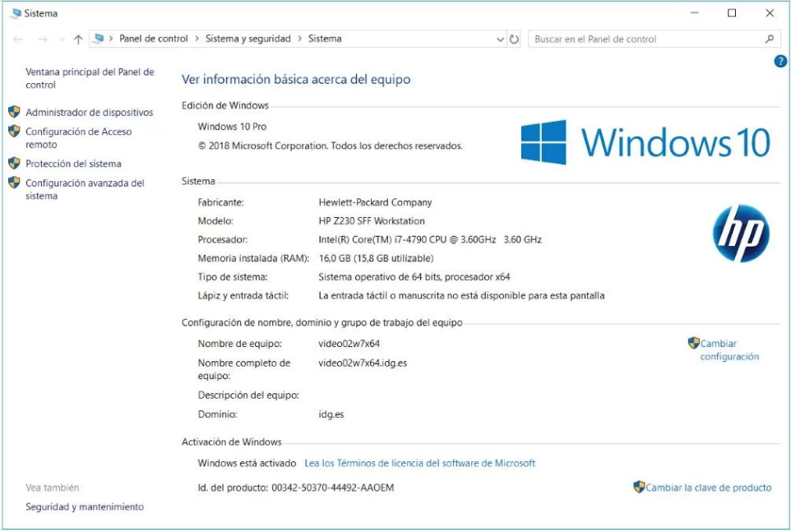Click the heading Ver información básica acerca del equipo

tap(296, 79)
